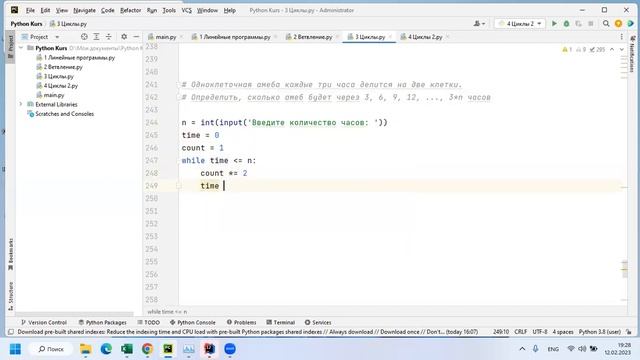
Task: Switch to PyCharm taskbar icon
Action: point(168,349)
